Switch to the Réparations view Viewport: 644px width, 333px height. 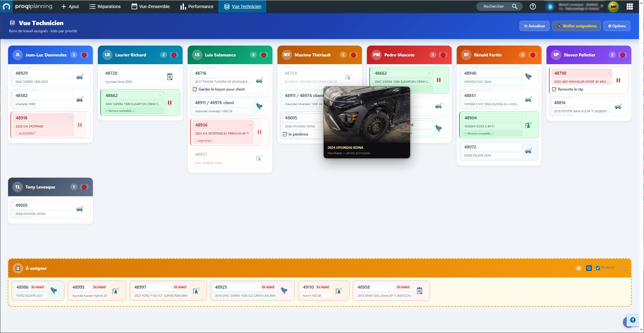tap(105, 7)
